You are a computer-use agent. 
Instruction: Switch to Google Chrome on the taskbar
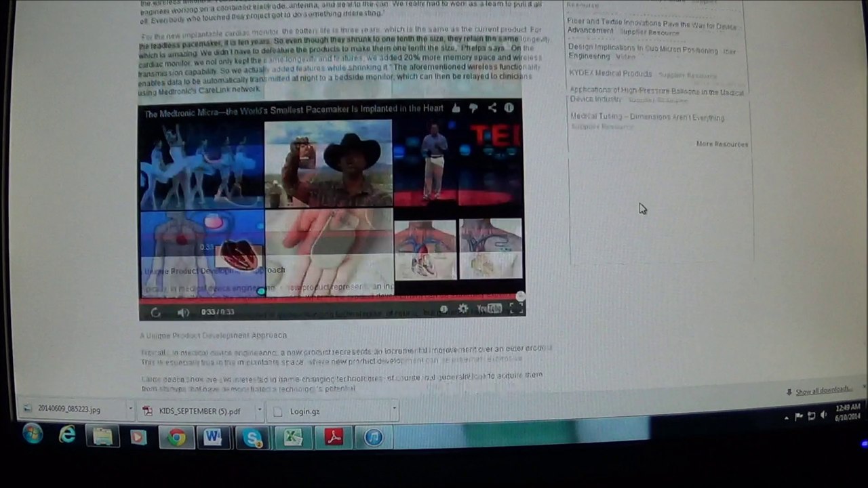(x=176, y=438)
